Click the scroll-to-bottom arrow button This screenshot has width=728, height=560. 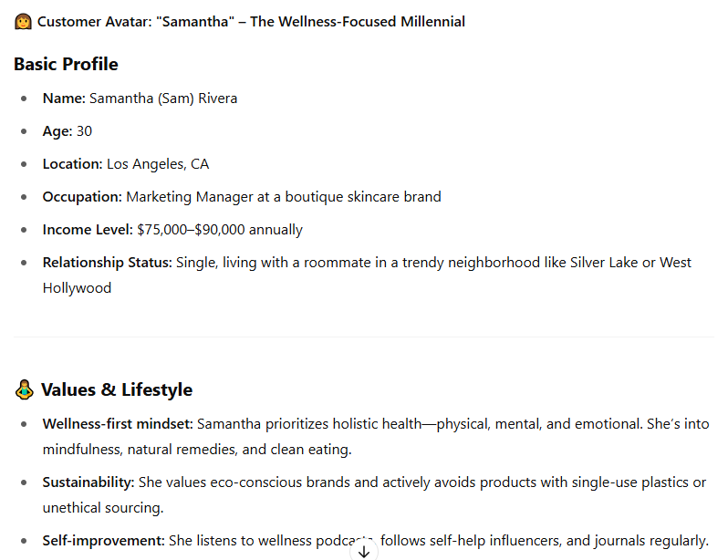(x=364, y=551)
